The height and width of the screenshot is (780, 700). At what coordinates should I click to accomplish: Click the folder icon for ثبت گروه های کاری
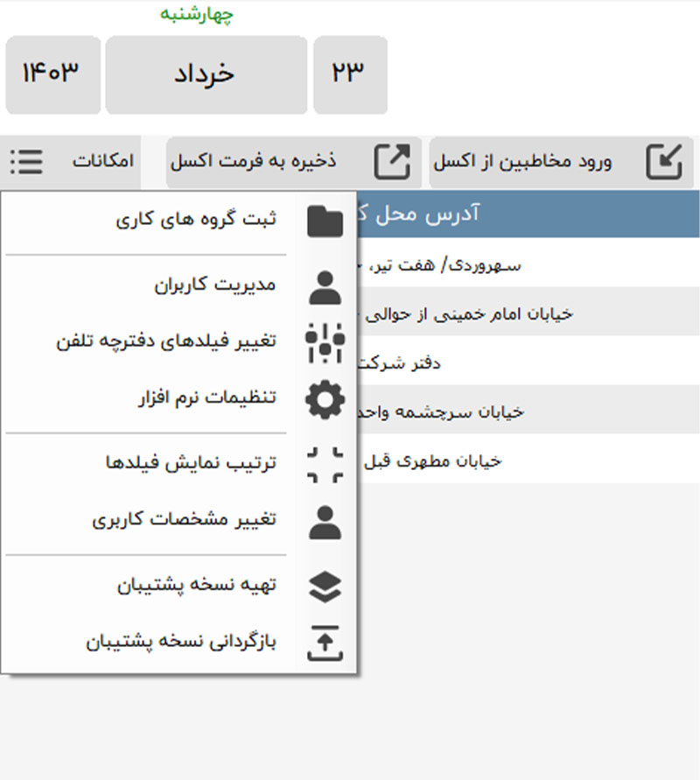(x=325, y=220)
